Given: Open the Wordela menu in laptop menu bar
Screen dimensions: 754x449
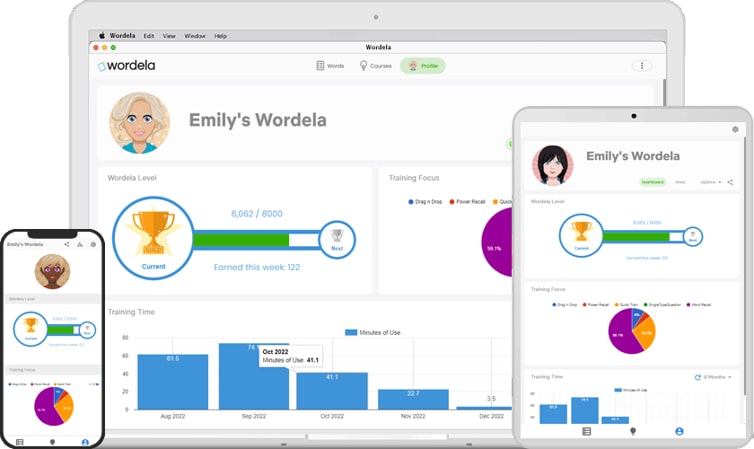Looking at the screenshot, I should (122, 36).
